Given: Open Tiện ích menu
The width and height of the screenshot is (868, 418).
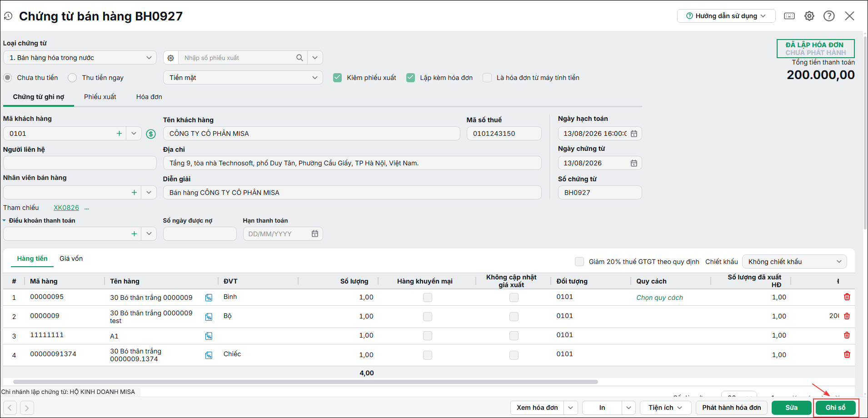Looking at the screenshot, I should [666, 408].
